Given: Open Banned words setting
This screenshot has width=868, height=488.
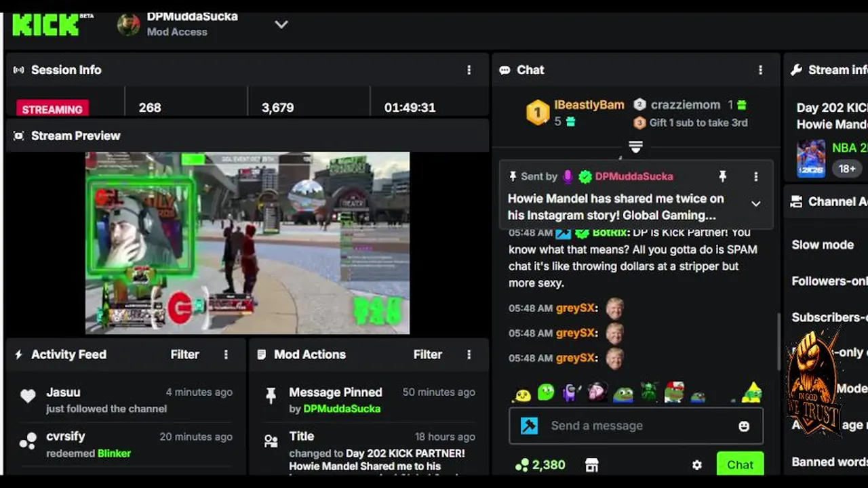Looking at the screenshot, I should (829, 462).
